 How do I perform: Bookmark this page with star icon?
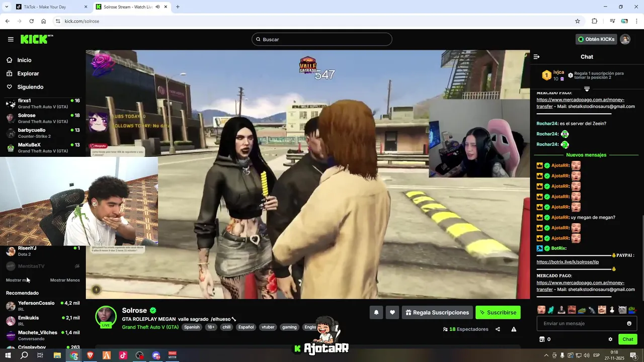click(x=578, y=21)
